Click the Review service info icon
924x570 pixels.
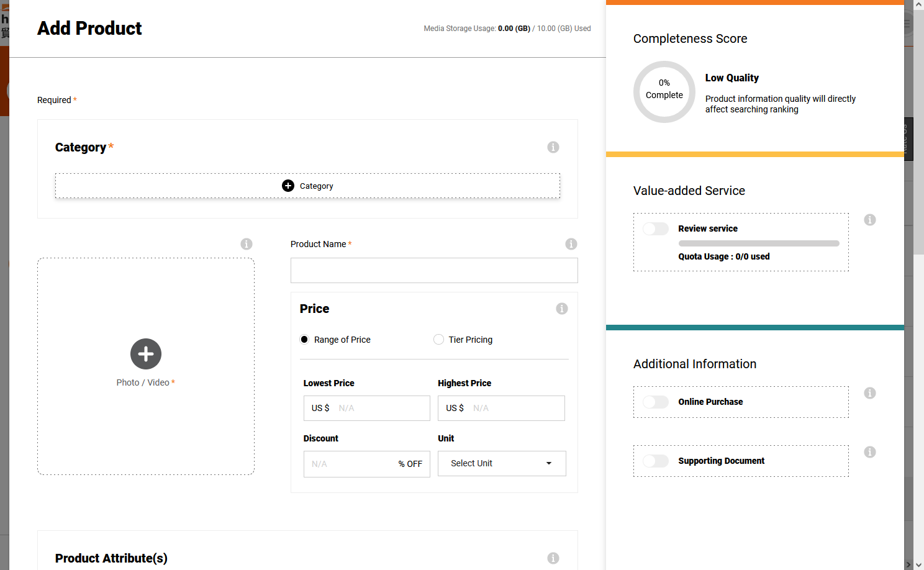pos(869,220)
